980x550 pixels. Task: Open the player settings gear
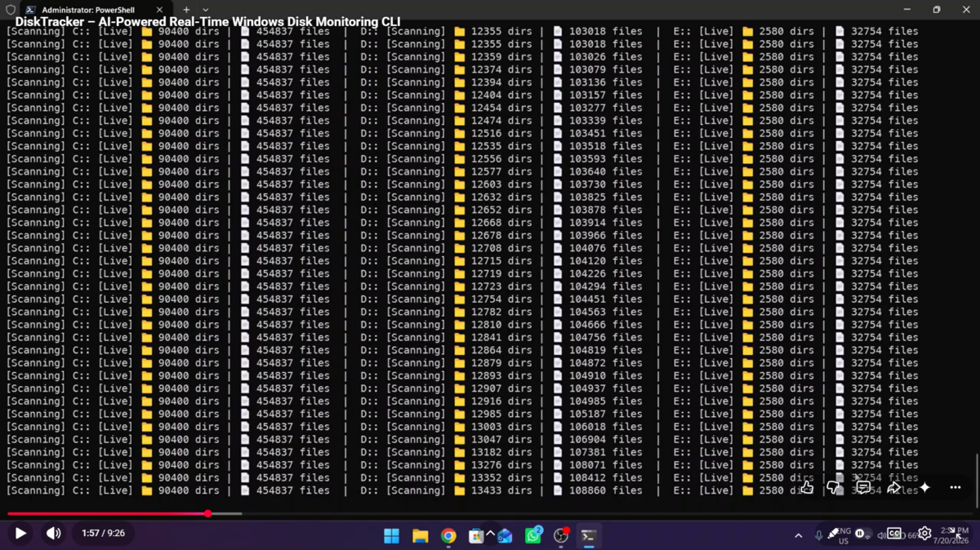(x=924, y=534)
